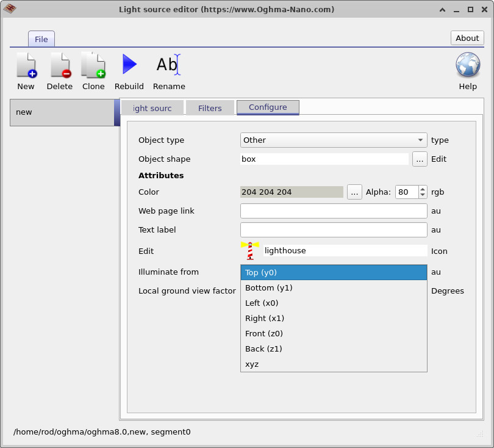
Task: Select the 'new' segment in the sidebar
Action: (x=61, y=112)
